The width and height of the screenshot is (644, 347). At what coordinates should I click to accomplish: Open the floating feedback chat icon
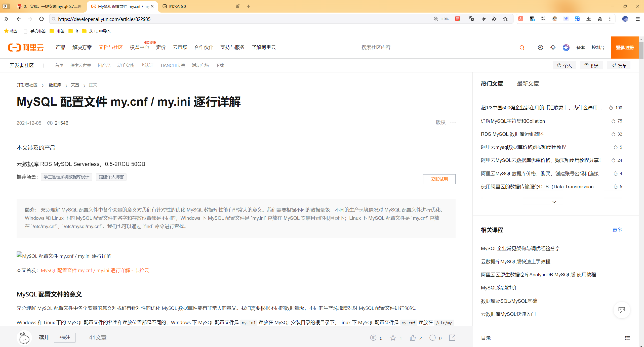click(x=622, y=310)
